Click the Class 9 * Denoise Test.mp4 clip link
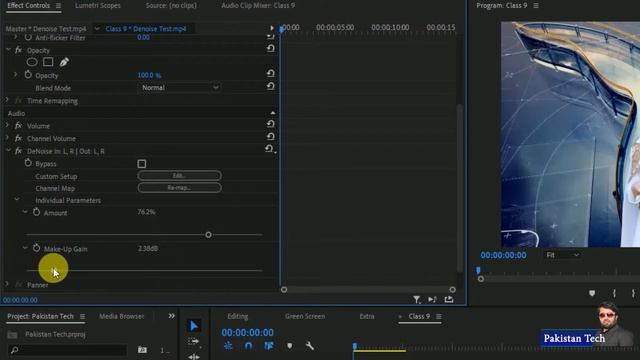The height and width of the screenshot is (360, 640). (x=146, y=29)
